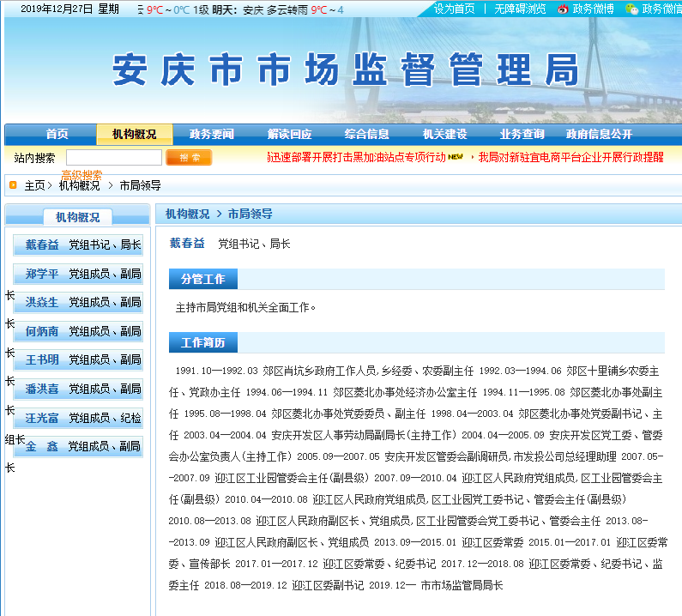Click the text 主持市局党组和机关全面工作
This screenshot has height=616, width=682.
coord(245,307)
